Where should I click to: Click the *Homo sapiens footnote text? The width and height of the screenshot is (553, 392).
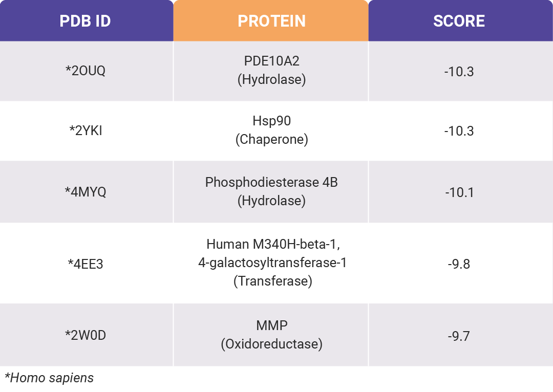[49, 378]
